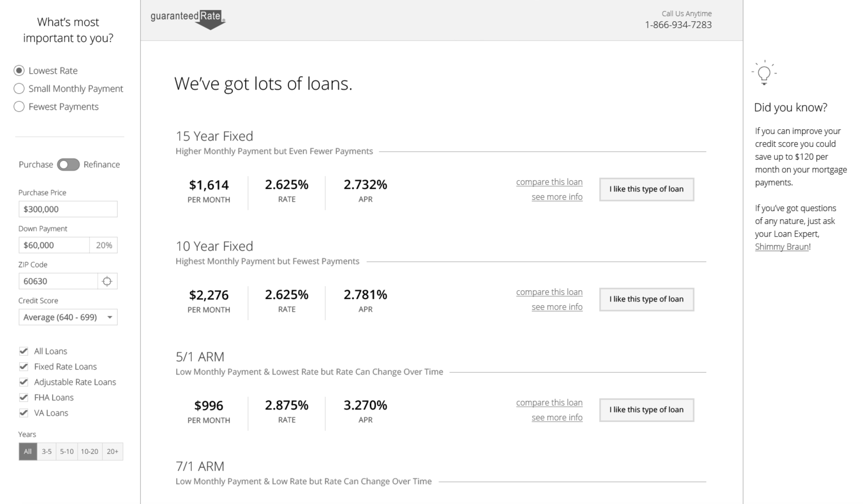This screenshot has height=504, width=863.
Task: Click see more info for 15 Year Fixed
Action: pos(557,197)
